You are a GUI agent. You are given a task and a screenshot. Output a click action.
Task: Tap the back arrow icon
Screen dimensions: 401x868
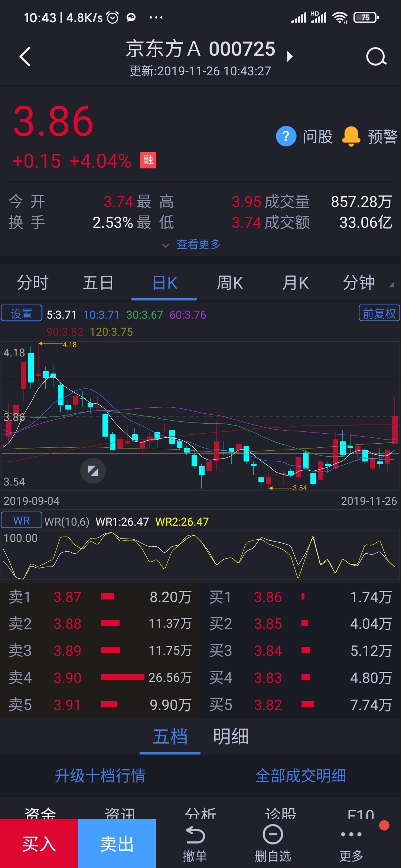click(x=25, y=57)
